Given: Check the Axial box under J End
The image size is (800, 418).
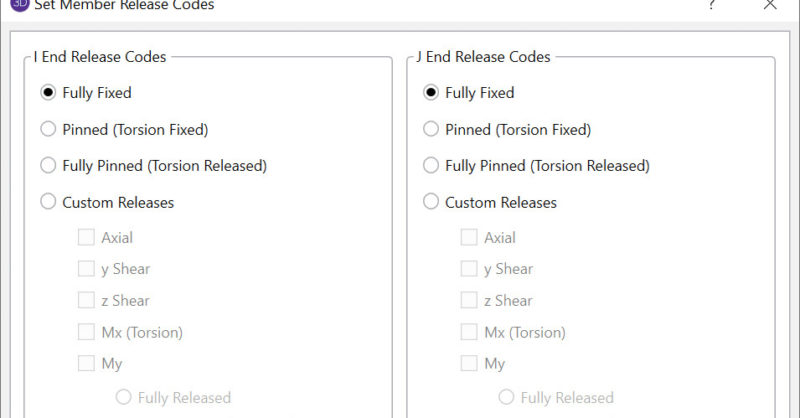Looking at the screenshot, I should point(469,238).
